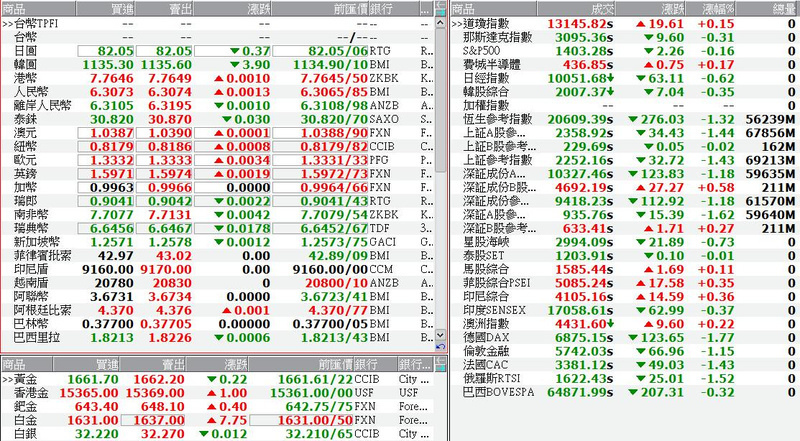
Task: Click the 1637.00 sell price for 白金
Action: click(157, 420)
